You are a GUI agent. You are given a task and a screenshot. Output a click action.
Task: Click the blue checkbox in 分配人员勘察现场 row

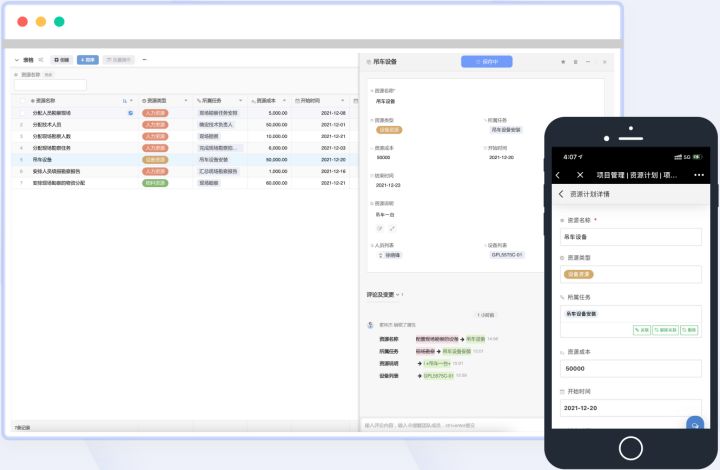point(130,113)
